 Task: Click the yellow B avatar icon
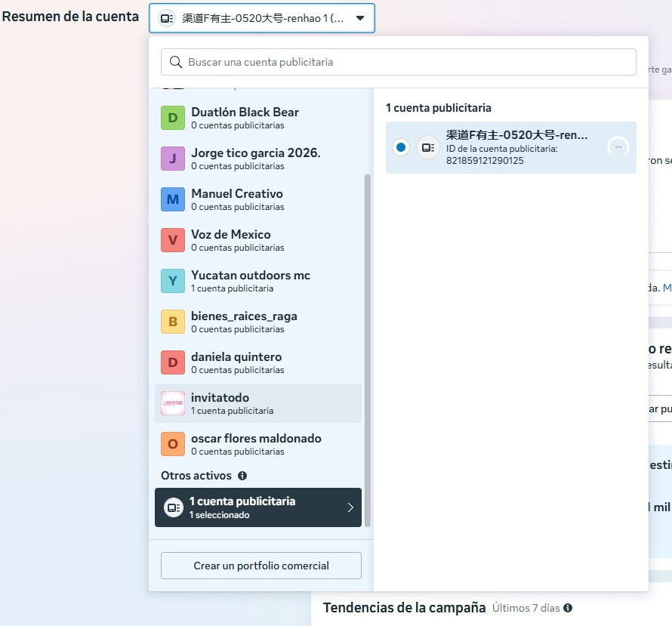coord(173,322)
